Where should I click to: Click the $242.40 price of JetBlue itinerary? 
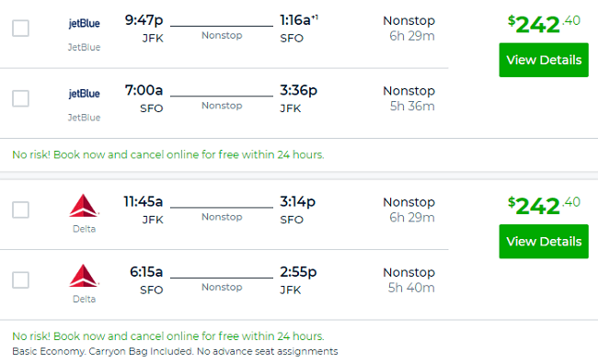click(544, 24)
